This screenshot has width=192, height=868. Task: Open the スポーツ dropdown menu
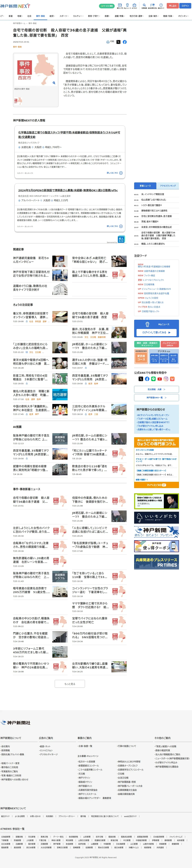[x=64, y=16]
